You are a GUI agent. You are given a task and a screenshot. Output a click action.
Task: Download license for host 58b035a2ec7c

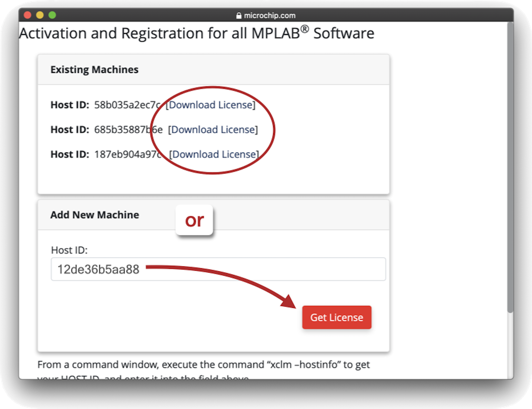tap(211, 105)
